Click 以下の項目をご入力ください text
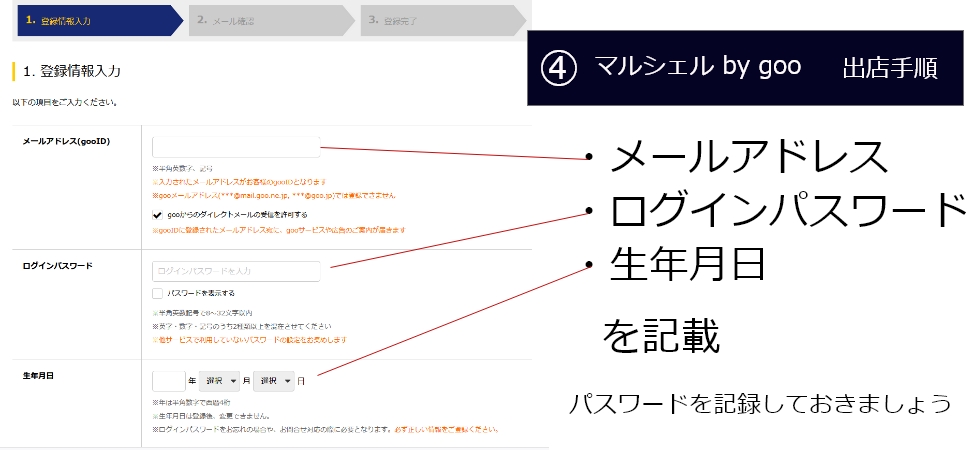Image resolution: width=970 pixels, height=450 pixels. tap(65, 102)
